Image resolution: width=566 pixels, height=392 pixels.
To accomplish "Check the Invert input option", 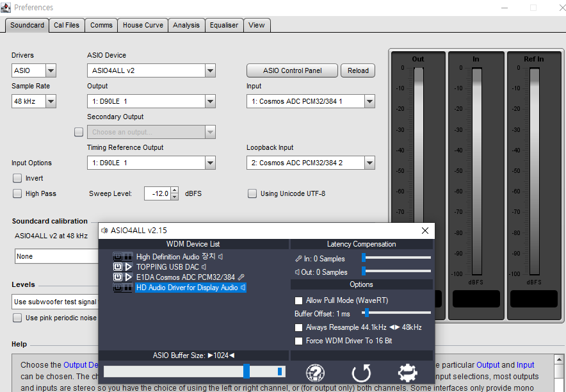I will tap(17, 178).
